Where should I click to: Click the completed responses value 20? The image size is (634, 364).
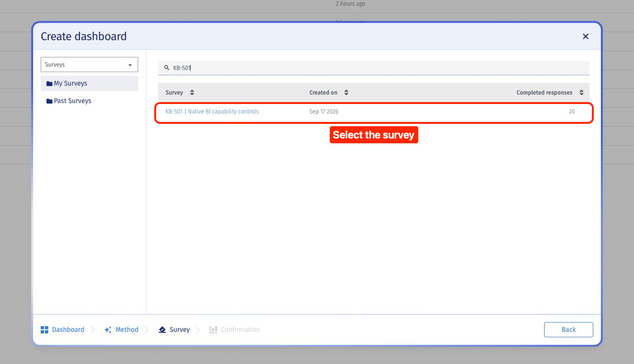pyautogui.click(x=572, y=112)
